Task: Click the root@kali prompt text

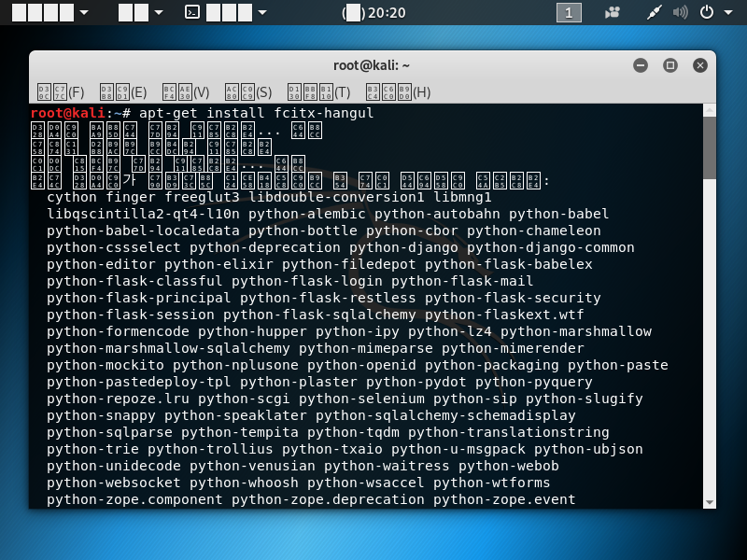Action: click(67, 113)
